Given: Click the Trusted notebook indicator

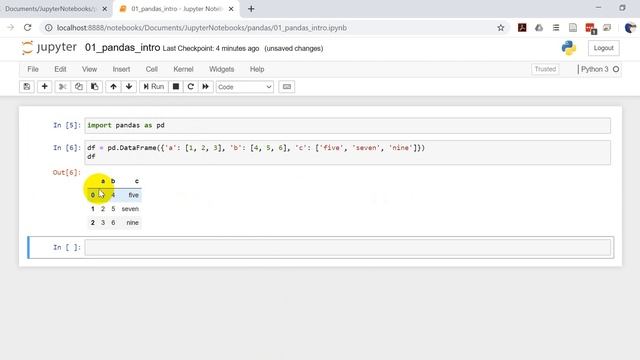Looking at the screenshot, I should coord(545,69).
